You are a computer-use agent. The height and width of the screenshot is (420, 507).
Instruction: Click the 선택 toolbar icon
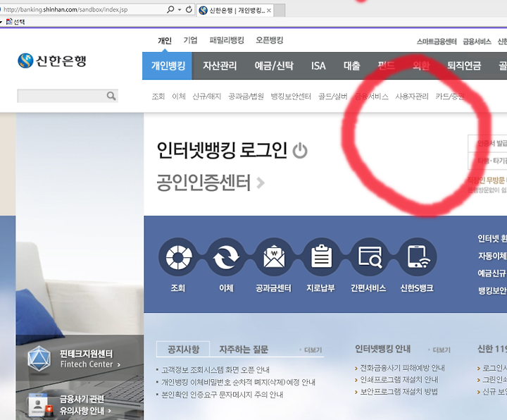[9, 22]
